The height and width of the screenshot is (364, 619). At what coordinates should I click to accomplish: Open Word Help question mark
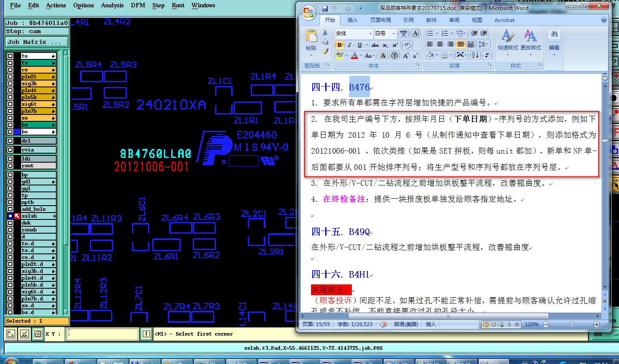click(604, 20)
